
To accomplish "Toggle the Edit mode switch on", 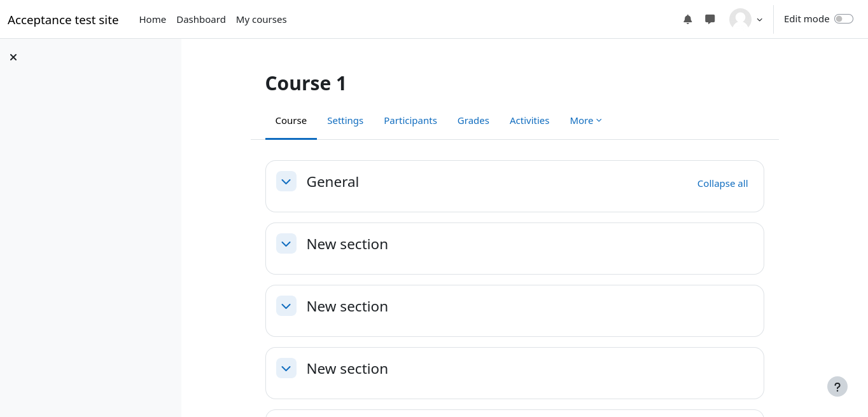I will [843, 19].
